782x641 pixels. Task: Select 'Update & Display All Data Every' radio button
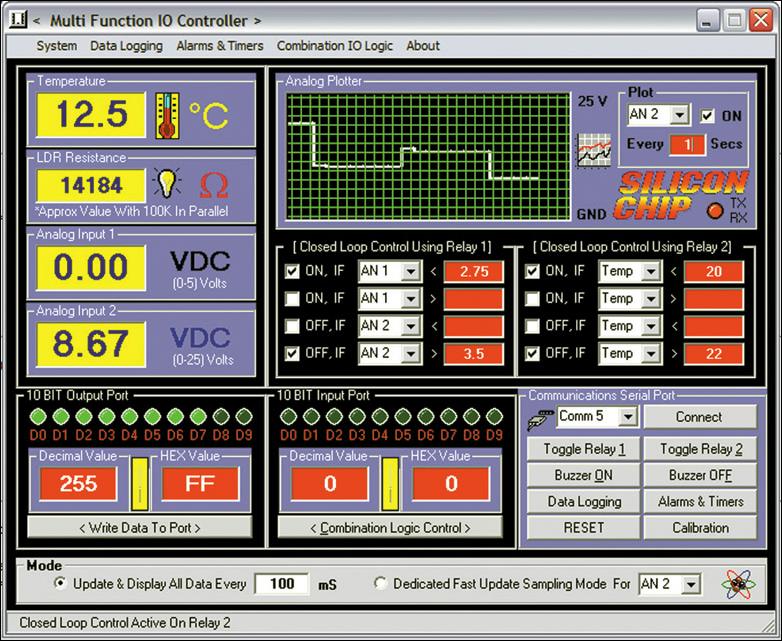point(60,583)
